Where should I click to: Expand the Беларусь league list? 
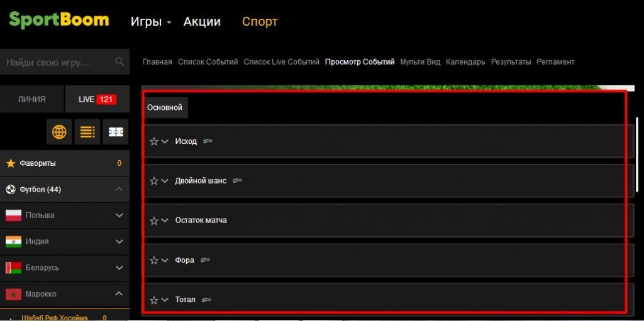click(119, 268)
